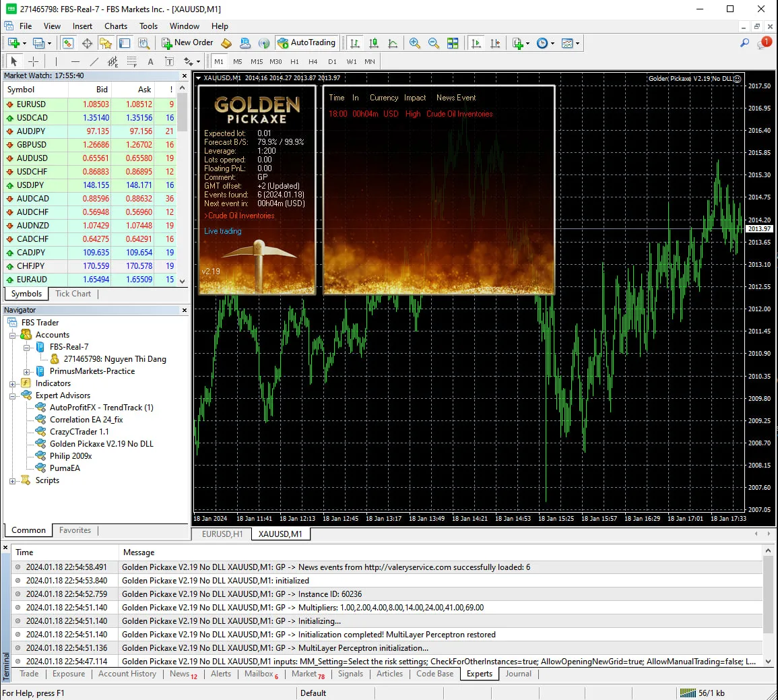Image resolution: width=778 pixels, height=700 pixels.
Task: Select the Horizontal Line tool
Action: pyautogui.click(x=75, y=61)
